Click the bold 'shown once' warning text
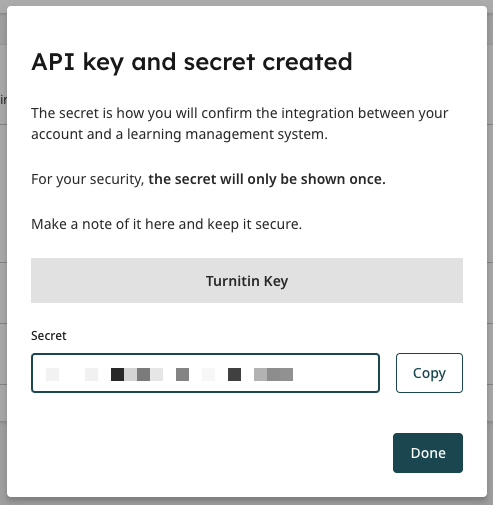 [x=267, y=179]
